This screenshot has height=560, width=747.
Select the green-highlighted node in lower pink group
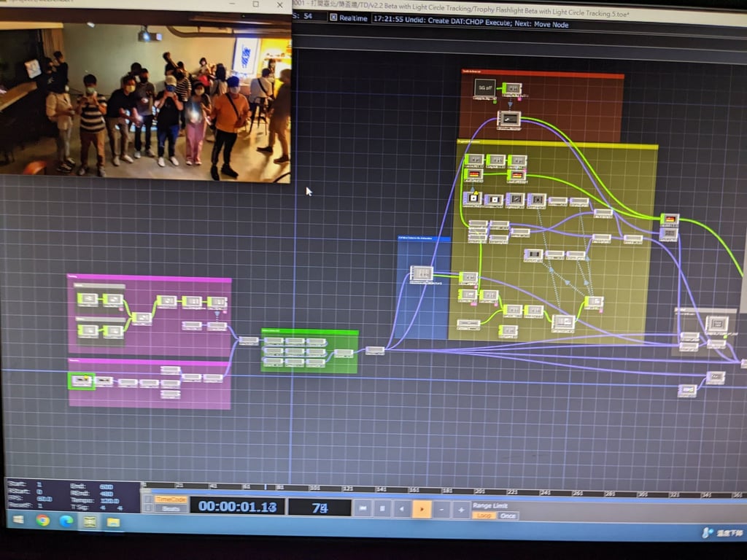tap(82, 381)
